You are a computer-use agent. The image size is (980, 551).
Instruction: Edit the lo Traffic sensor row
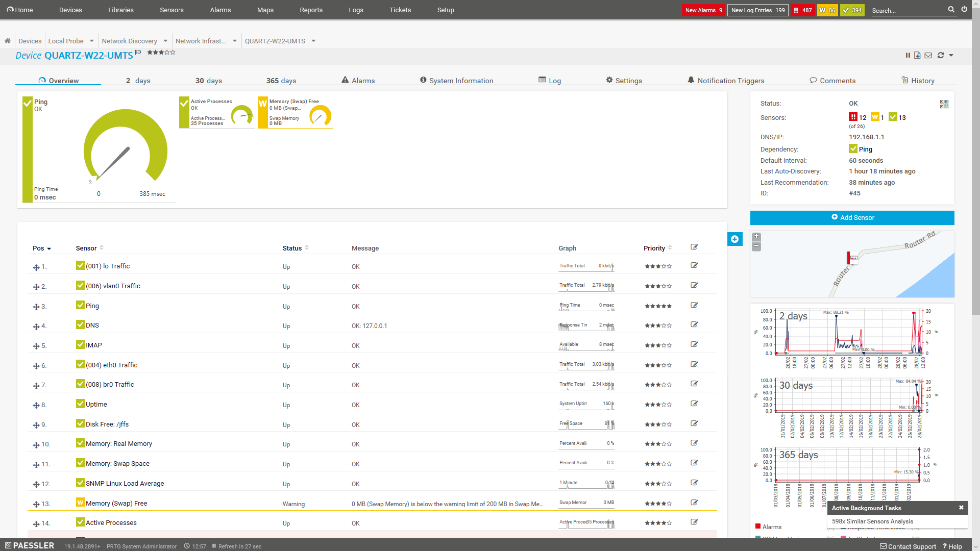click(694, 265)
